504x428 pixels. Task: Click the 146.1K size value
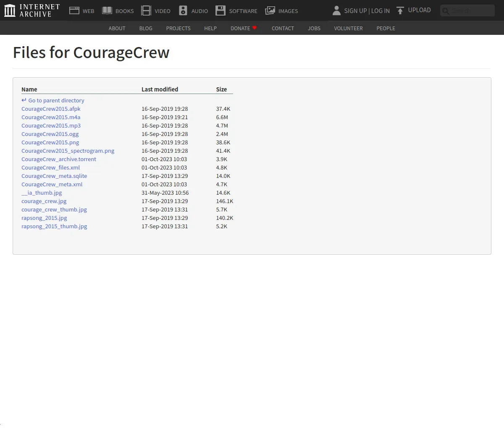[225, 201]
